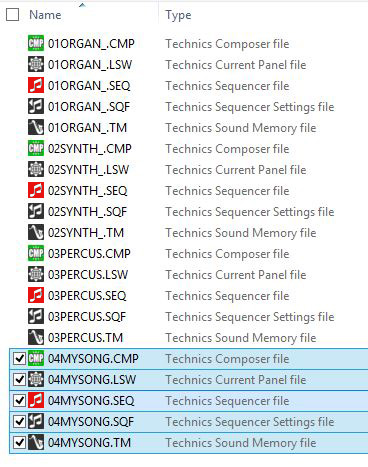
Task: Select the file name 03PERCUS.CMP
Action: tap(89, 254)
